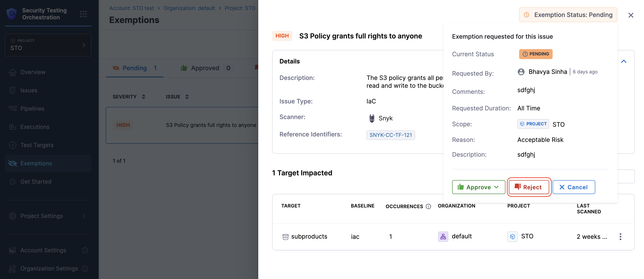
Task: Close the exemption details panel
Action: pos(631,15)
